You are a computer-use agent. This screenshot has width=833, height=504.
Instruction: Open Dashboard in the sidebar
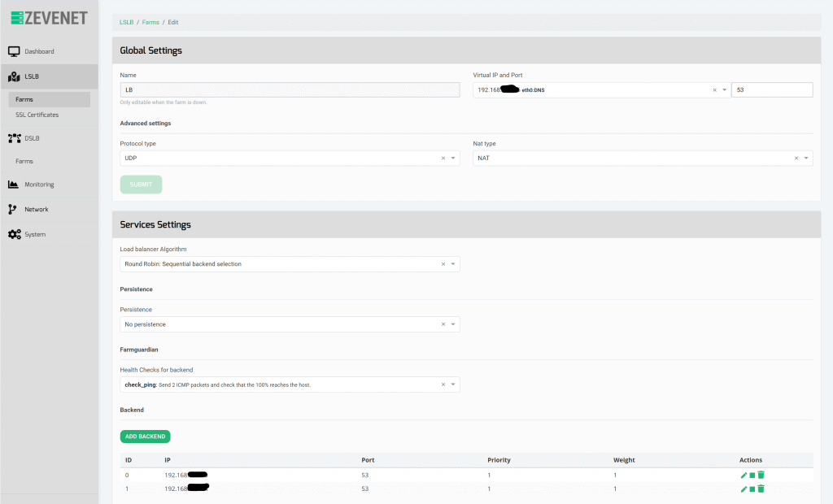point(39,51)
